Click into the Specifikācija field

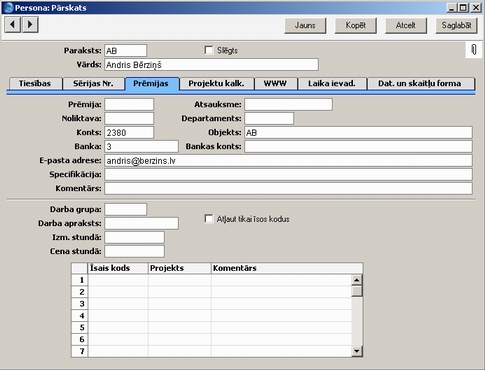click(288, 174)
